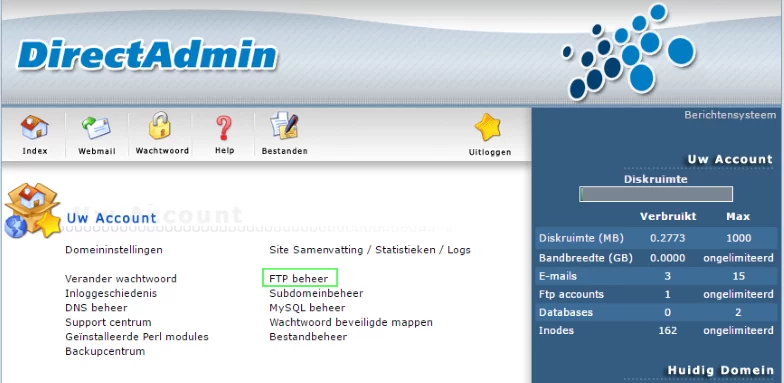
Task: Click the 2 max databases value
Action: click(738, 312)
